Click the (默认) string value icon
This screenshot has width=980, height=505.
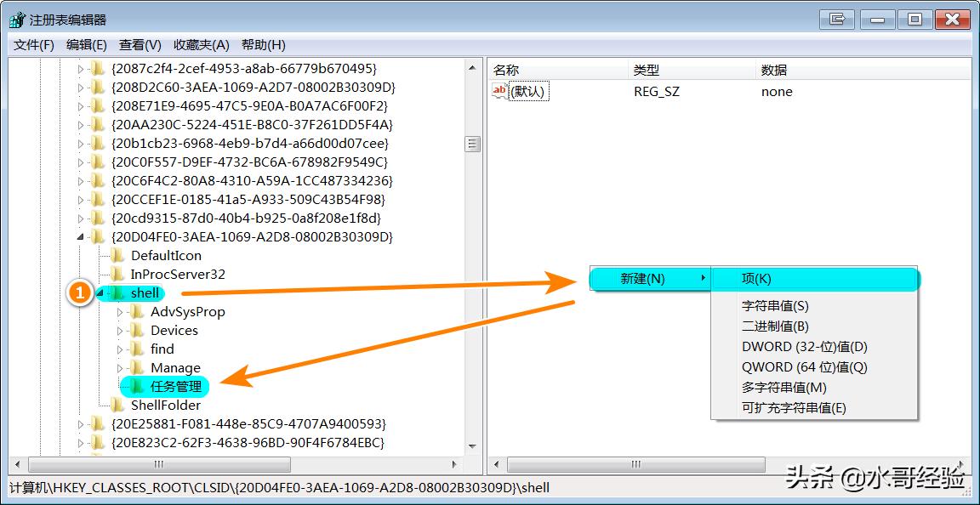tap(500, 91)
